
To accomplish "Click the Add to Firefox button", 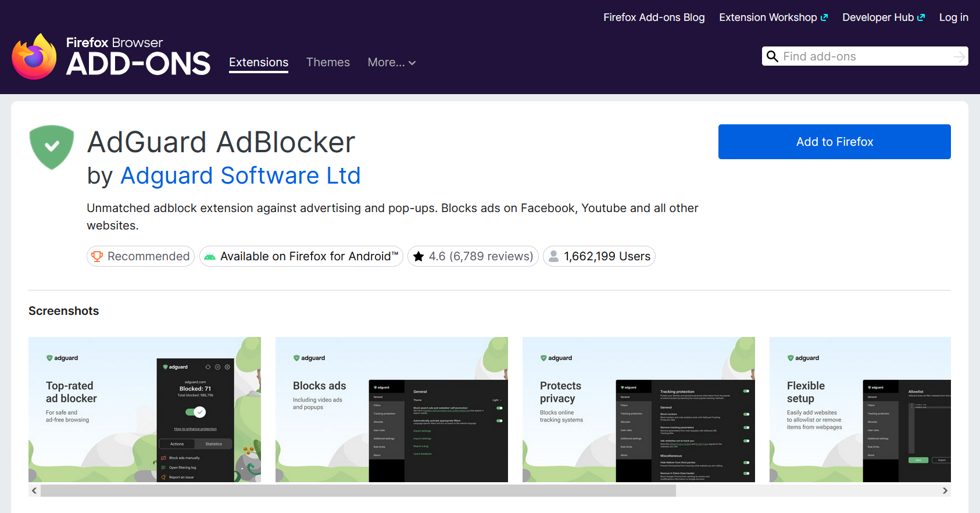I will [x=835, y=142].
